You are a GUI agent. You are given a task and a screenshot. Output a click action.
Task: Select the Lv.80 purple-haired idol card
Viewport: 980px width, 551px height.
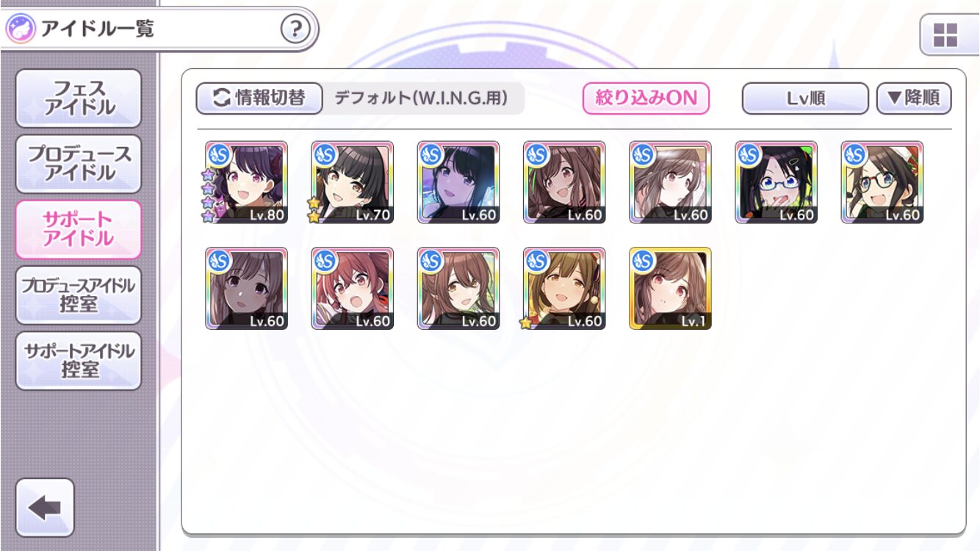(x=246, y=182)
